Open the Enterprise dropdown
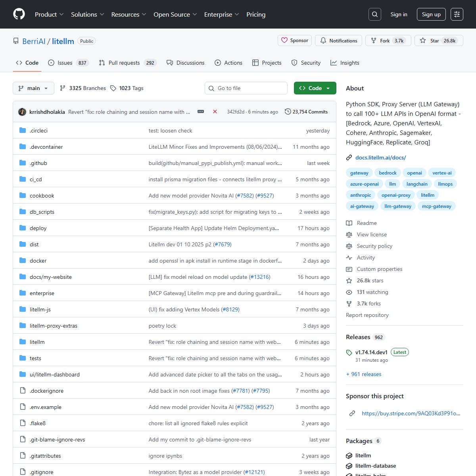This screenshot has width=476, height=476. (222, 14)
